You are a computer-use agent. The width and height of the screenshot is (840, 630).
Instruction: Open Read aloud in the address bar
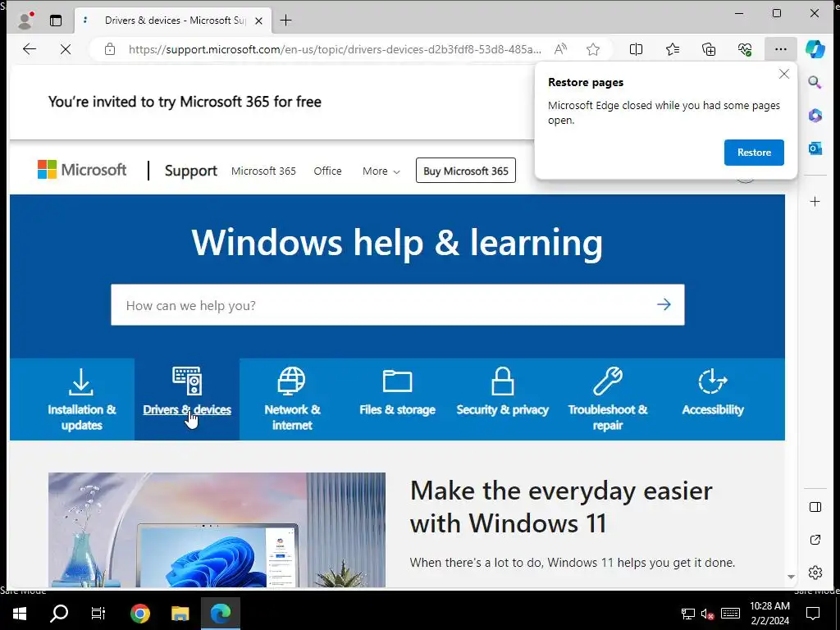point(560,49)
